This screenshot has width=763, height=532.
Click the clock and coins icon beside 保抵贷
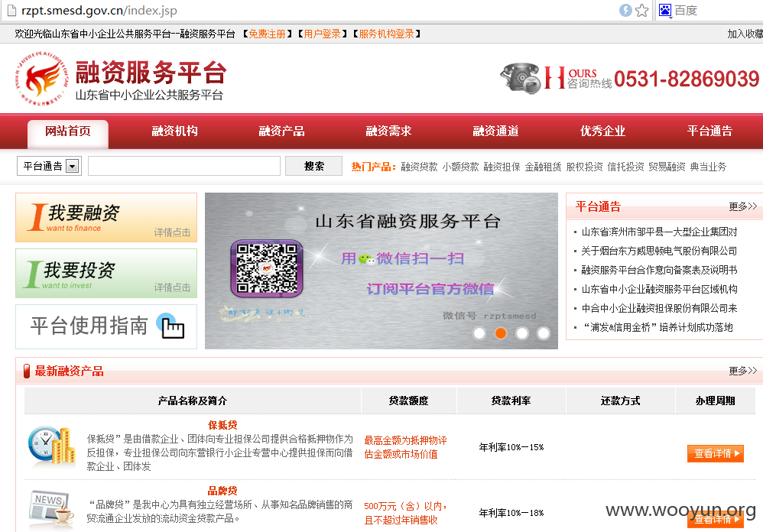pos(51,446)
